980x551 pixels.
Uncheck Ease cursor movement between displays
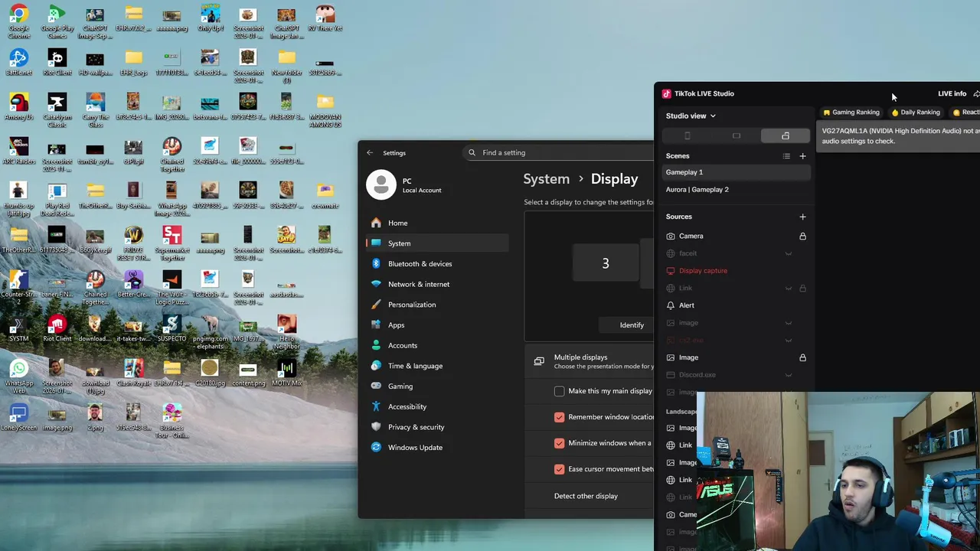point(559,469)
